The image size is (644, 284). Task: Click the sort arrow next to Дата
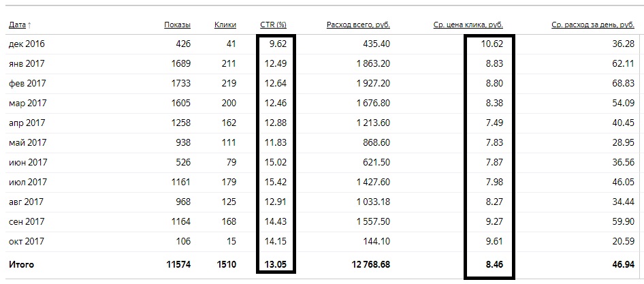(x=29, y=25)
